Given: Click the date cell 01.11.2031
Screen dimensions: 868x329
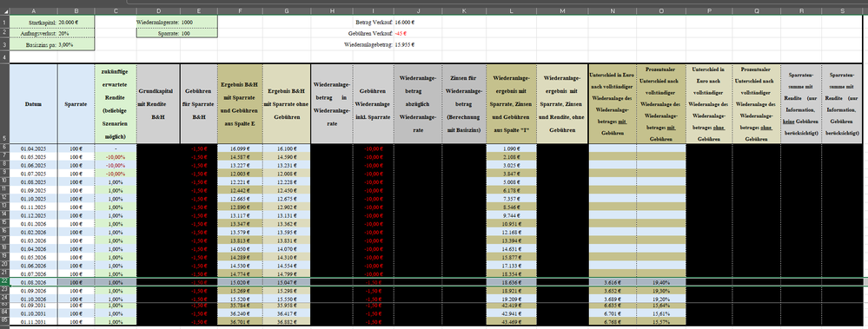Looking at the screenshot, I should coord(33,322).
